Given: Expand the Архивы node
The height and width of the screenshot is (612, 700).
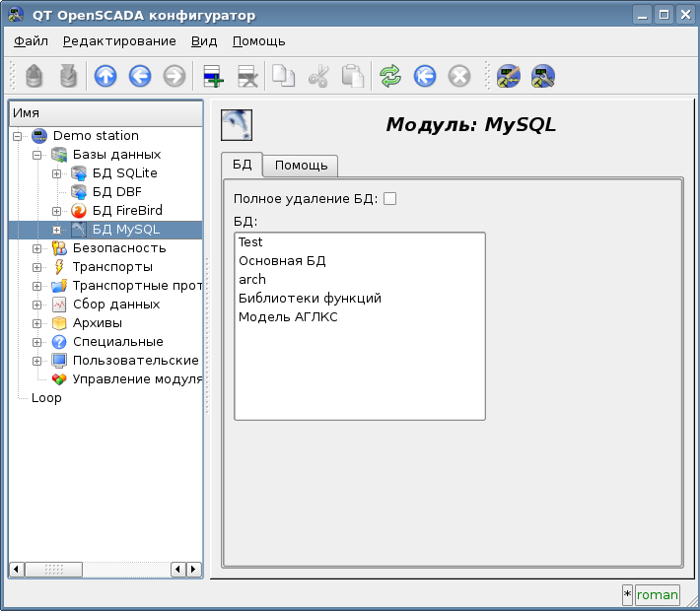Looking at the screenshot, I should [36, 323].
